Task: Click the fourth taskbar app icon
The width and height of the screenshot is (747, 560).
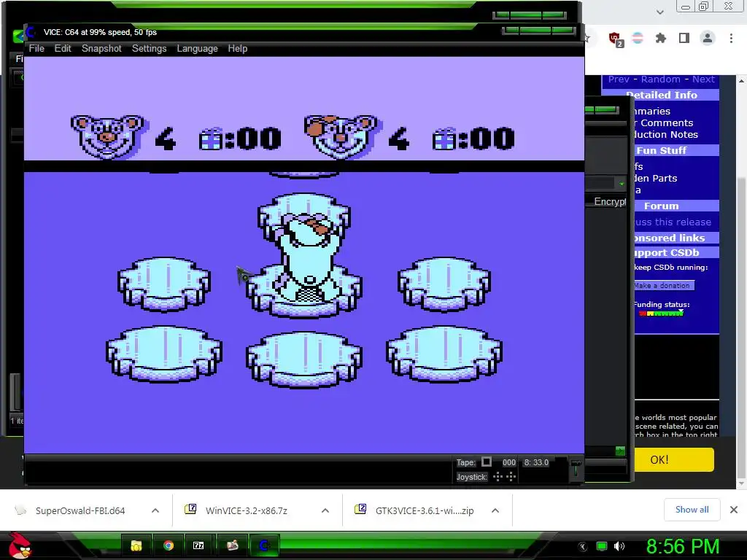Action: pos(232,545)
